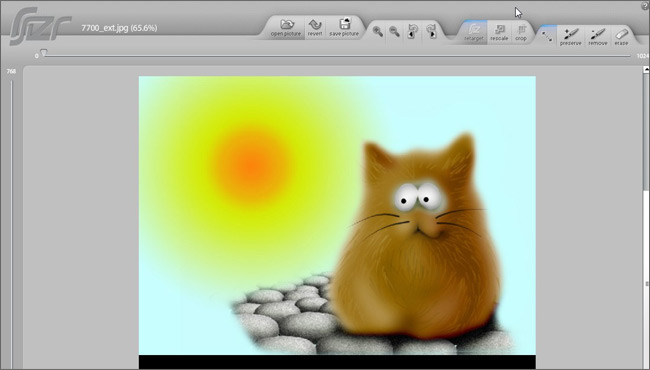
Task: Rotate the picture counter-clockwise
Action: (412, 31)
